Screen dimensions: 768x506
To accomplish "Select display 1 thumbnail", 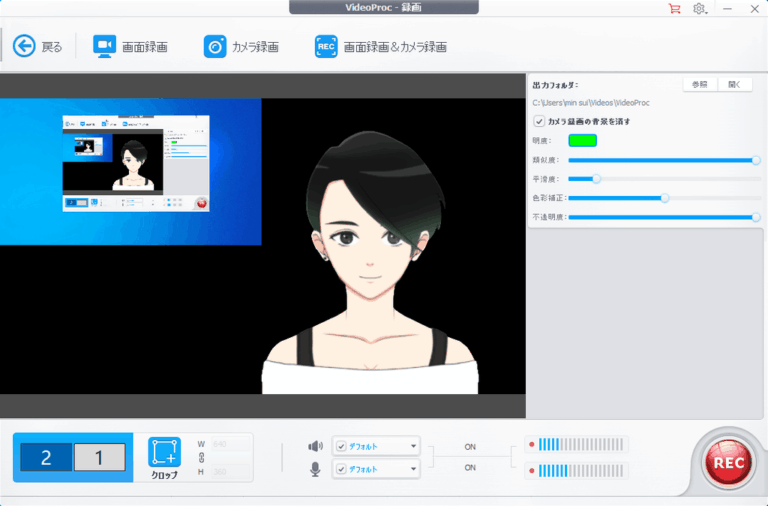I will coord(100,457).
